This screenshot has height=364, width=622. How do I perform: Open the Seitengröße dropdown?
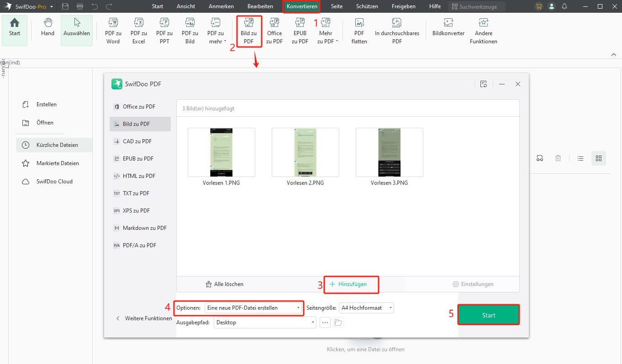[x=367, y=308]
